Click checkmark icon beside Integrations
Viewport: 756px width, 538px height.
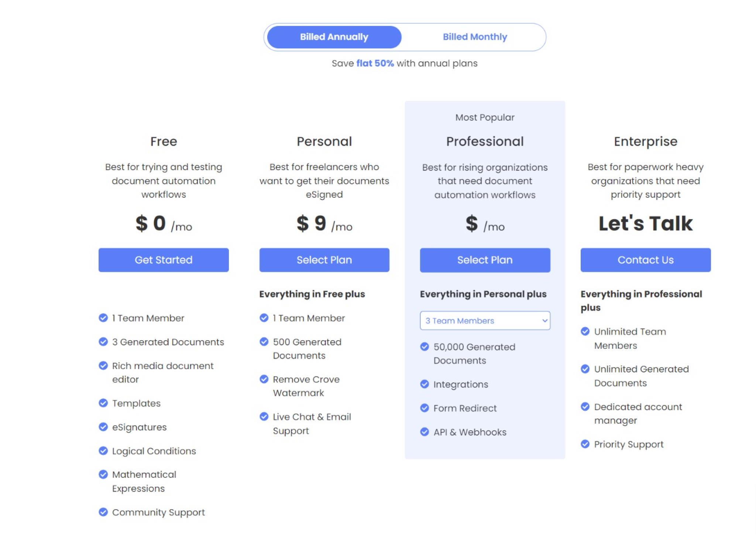pyautogui.click(x=425, y=384)
